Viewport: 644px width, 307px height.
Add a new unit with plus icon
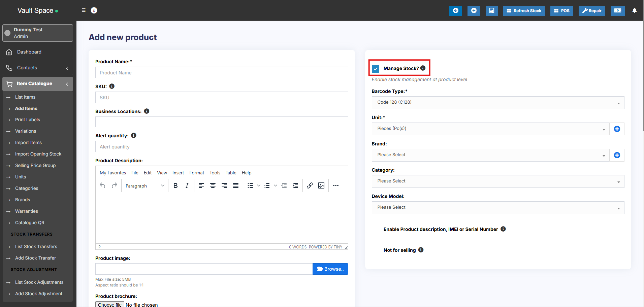[x=617, y=129]
